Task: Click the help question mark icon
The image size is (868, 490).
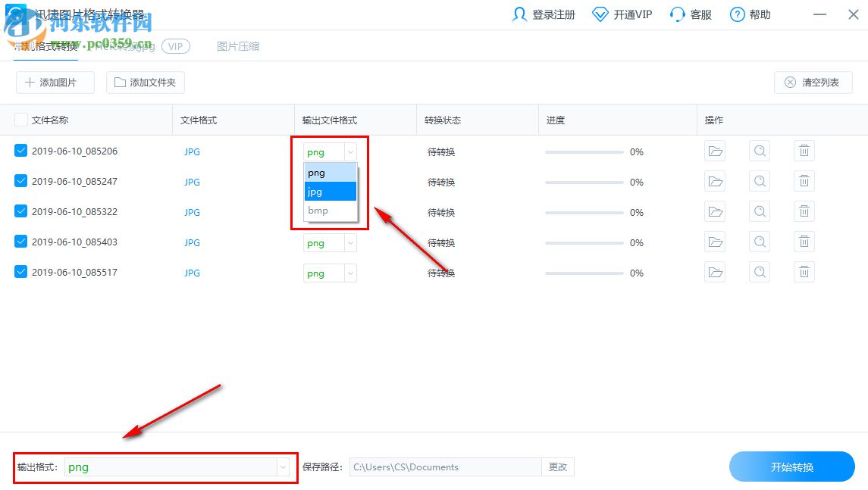Action: click(738, 14)
